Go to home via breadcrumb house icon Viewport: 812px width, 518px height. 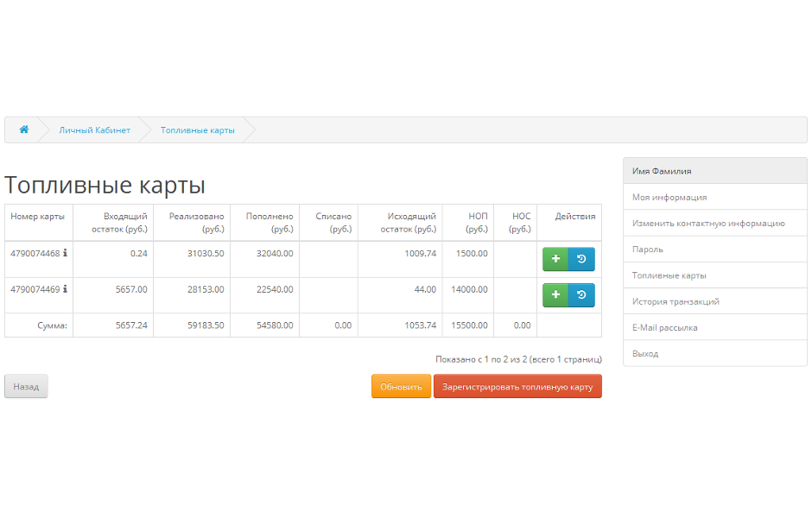click(24, 129)
